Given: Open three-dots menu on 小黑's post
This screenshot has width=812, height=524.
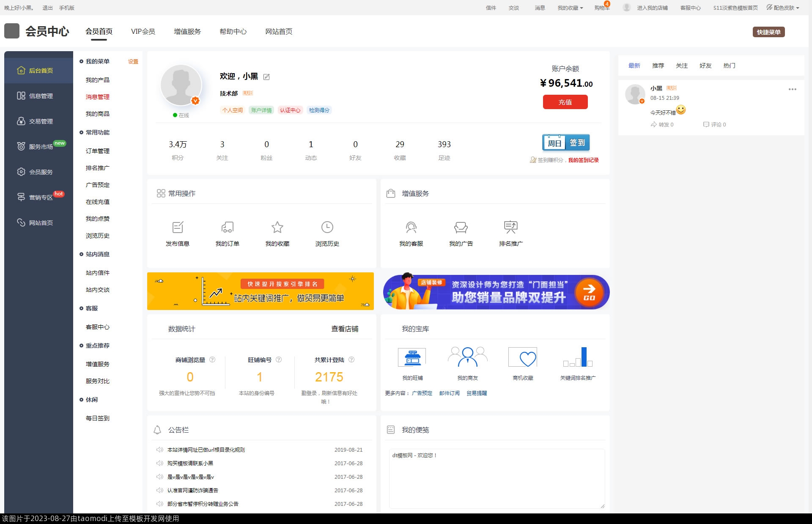Looking at the screenshot, I should [792, 89].
